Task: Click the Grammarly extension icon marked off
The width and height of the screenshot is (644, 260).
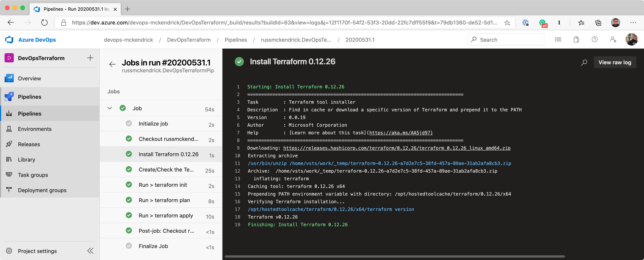Action: [x=543, y=23]
